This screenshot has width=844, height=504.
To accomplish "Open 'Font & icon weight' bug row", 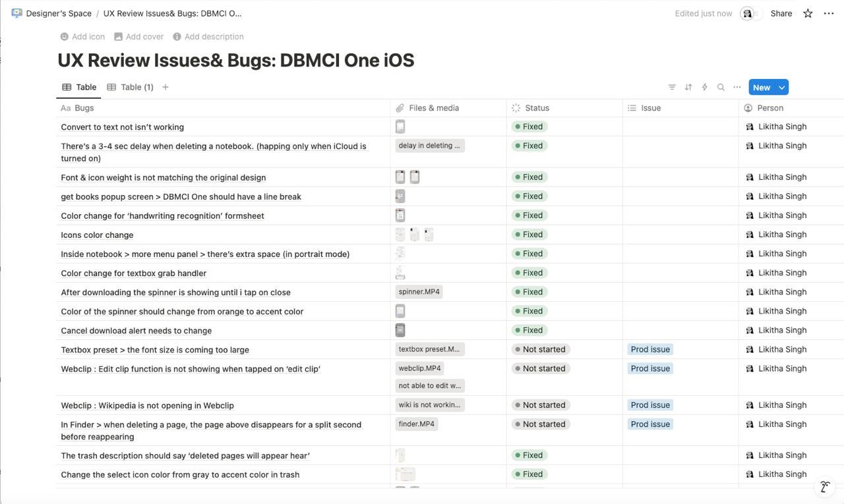I will coord(164,178).
